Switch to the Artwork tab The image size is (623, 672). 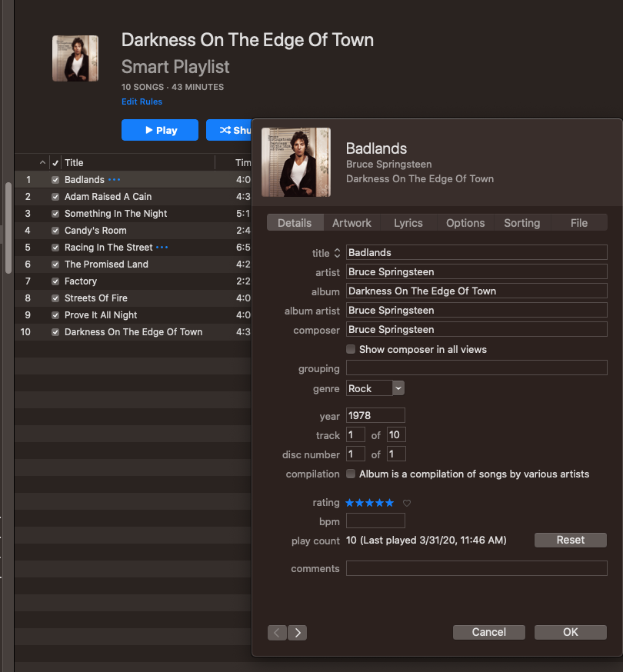coord(351,223)
